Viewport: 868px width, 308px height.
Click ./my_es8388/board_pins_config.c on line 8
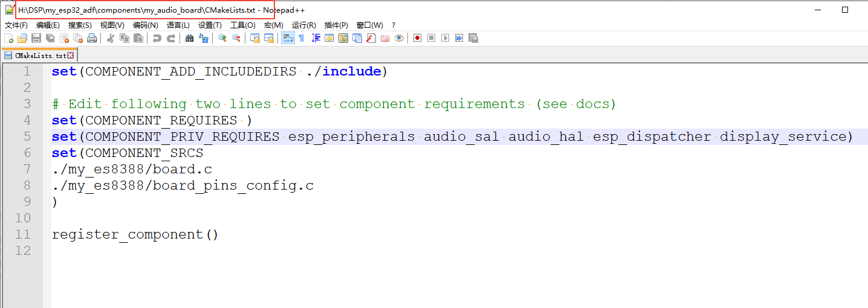click(183, 185)
